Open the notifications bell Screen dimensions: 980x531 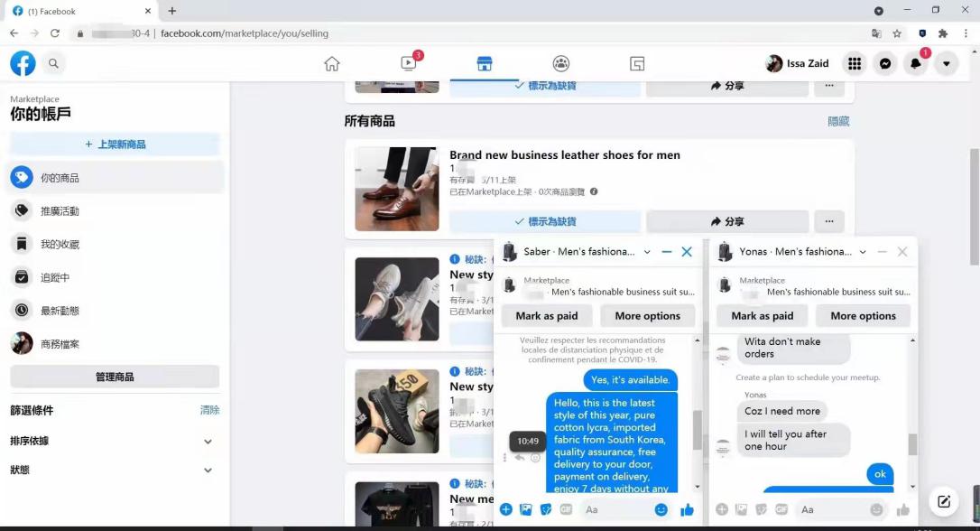point(918,63)
